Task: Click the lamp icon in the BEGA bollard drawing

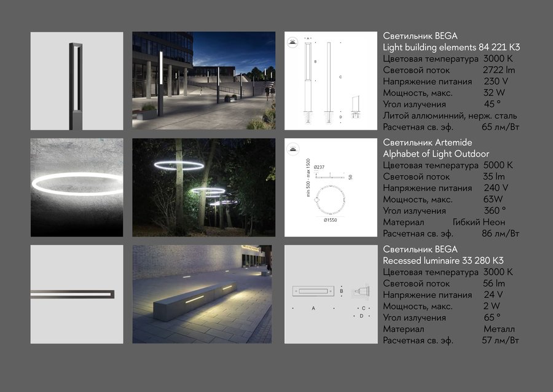Action: [x=292, y=42]
